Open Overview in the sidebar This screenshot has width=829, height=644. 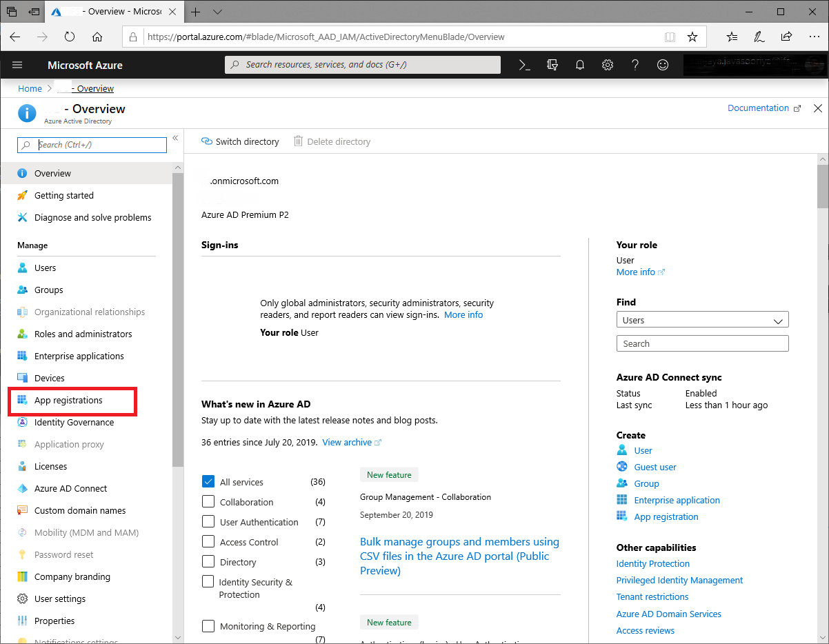point(87,173)
